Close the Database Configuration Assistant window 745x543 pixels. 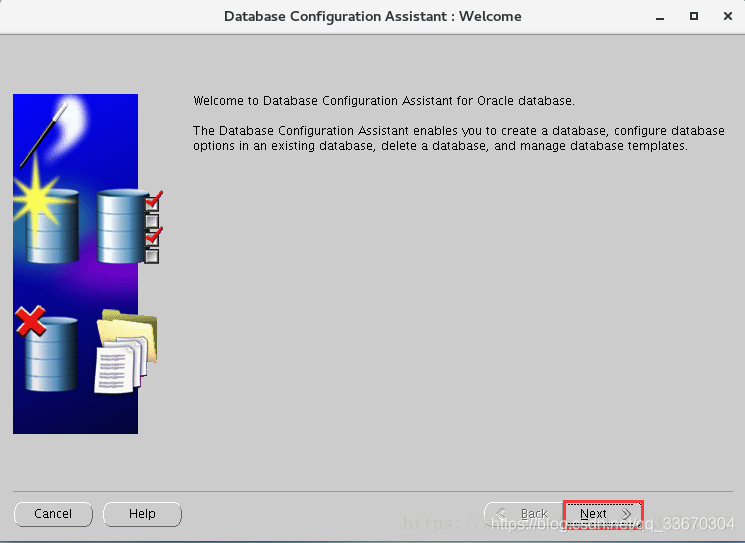click(x=727, y=16)
